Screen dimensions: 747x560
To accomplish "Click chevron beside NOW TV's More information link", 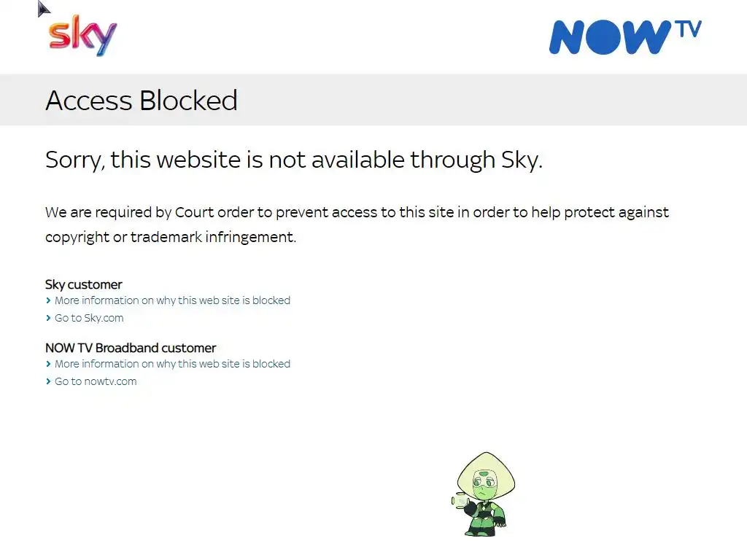I will pos(48,364).
